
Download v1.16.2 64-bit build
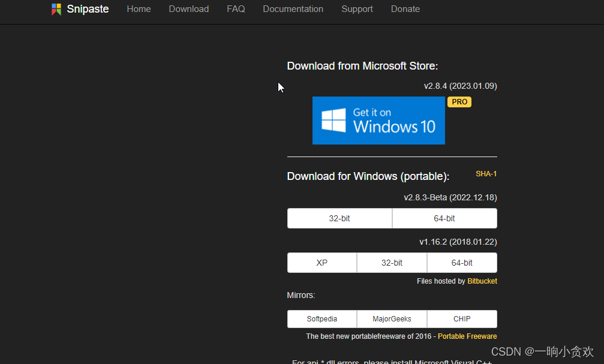462,263
